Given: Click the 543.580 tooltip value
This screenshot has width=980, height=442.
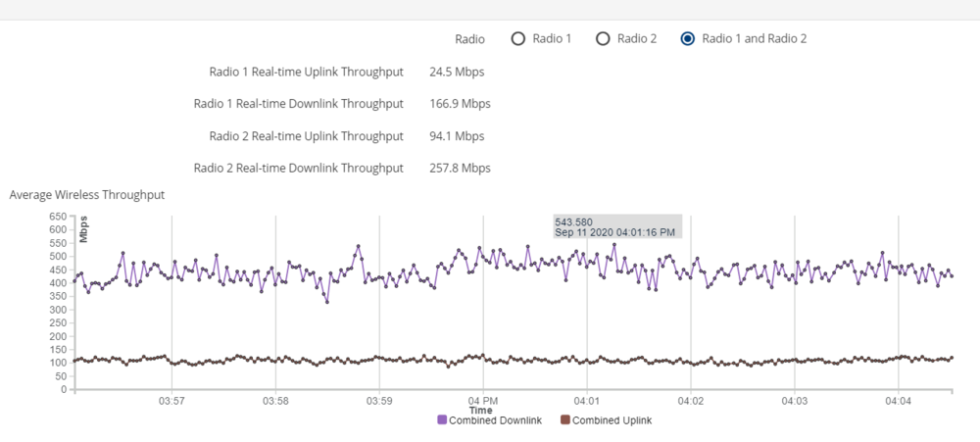Looking at the screenshot, I should point(573,221).
